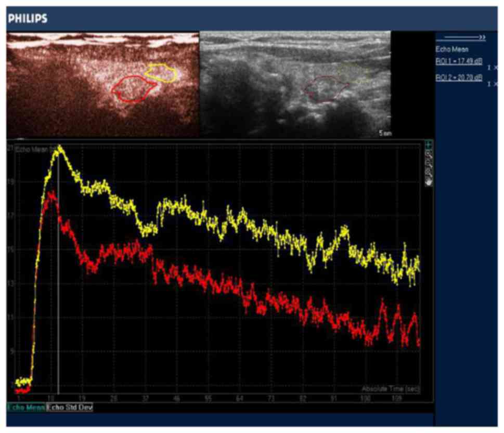Click the peak of the red curve

(x=51, y=193)
